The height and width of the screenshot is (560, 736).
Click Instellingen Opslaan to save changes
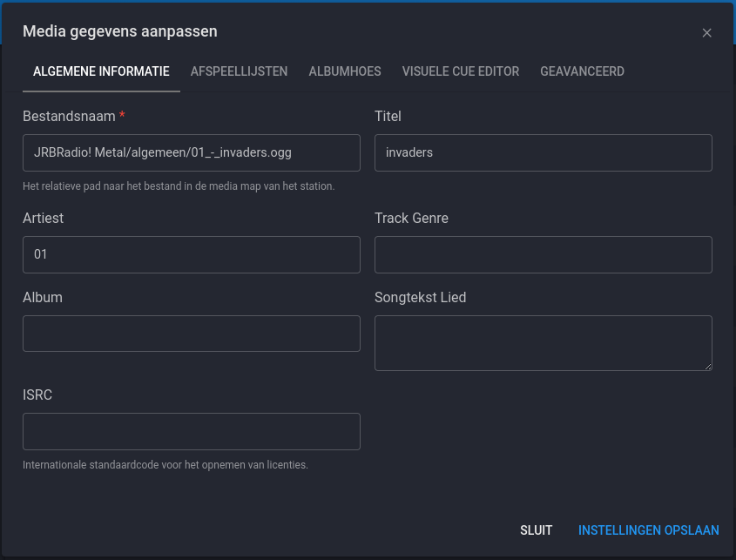pos(648,530)
